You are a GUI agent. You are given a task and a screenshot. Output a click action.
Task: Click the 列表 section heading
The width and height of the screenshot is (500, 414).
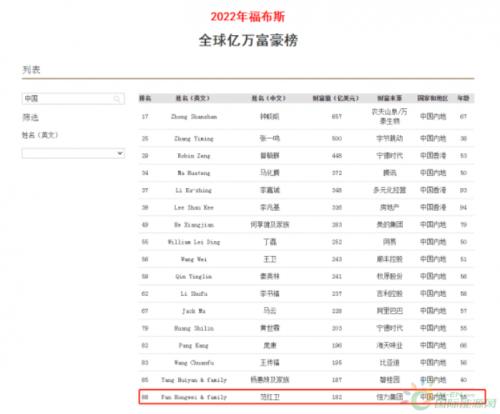pyautogui.click(x=31, y=69)
